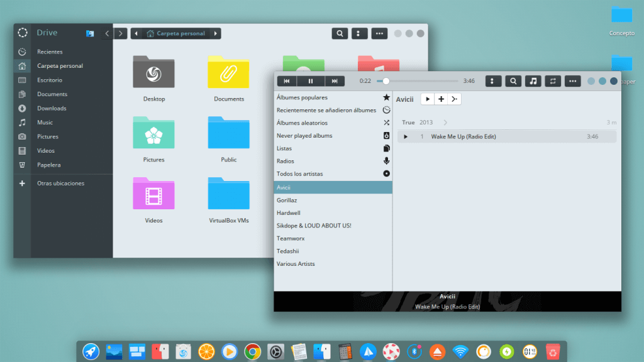The image size is (644, 362).
Task: Toggle repeat in the music player
Action: tap(553, 81)
